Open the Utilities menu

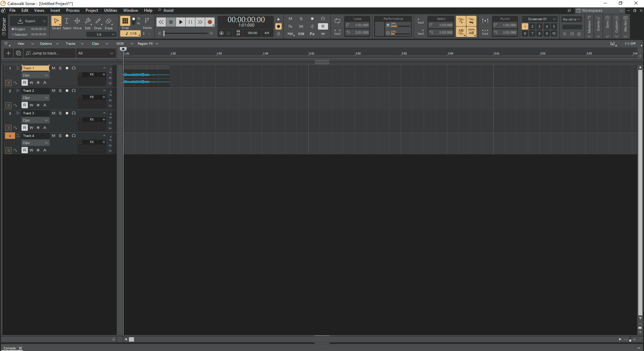(110, 10)
